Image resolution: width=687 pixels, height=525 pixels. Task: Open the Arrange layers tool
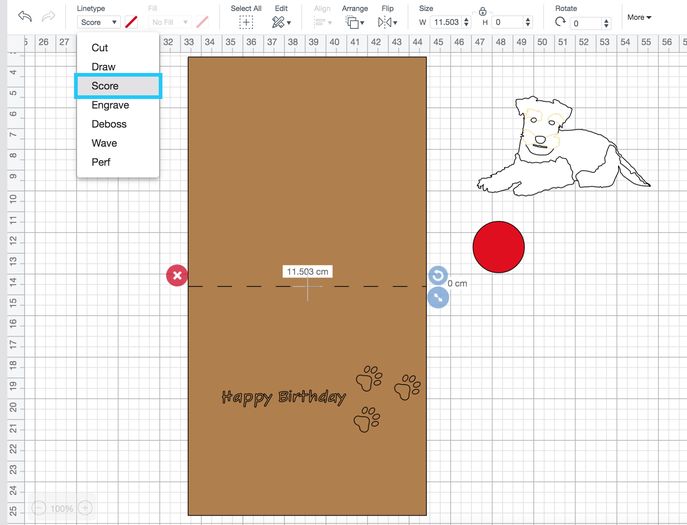[x=353, y=22]
